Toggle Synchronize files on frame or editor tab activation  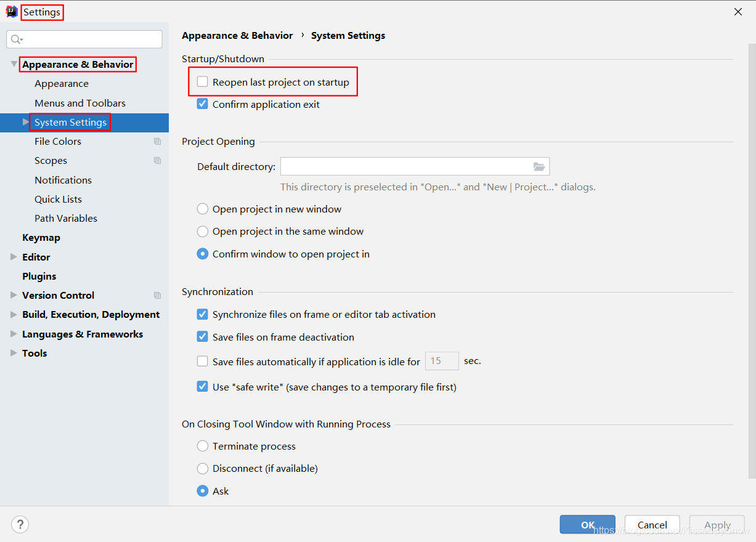pyautogui.click(x=203, y=314)
